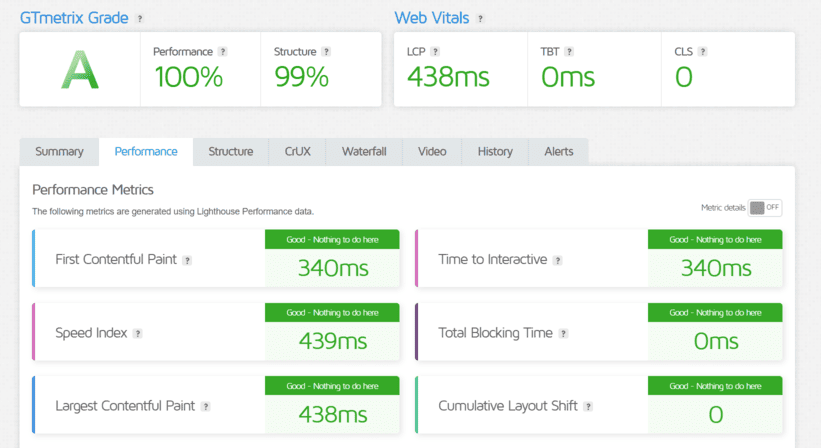Click the CLS help icon

pos(703,52)
